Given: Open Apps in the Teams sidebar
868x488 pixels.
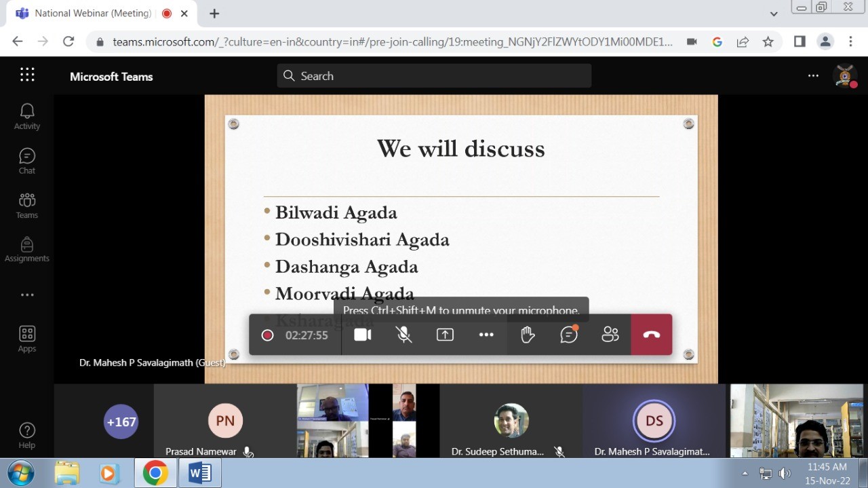Looking at the screenshot, I should [26, 338].
